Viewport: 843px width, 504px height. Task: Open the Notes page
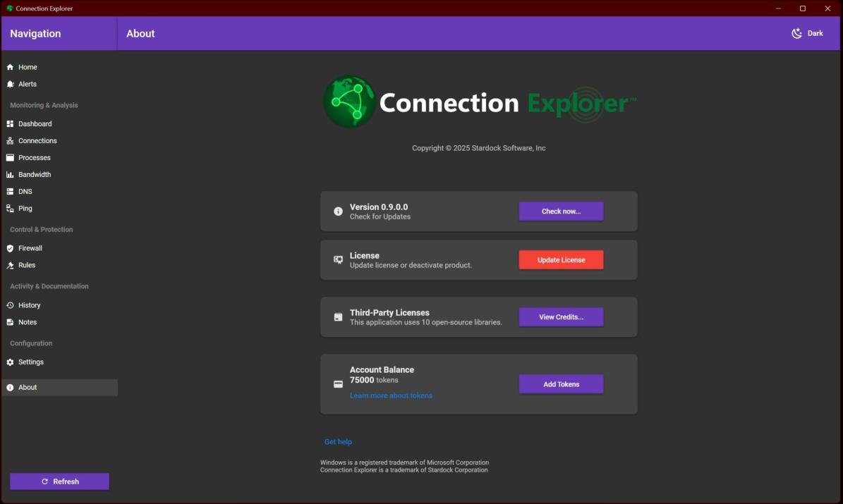tap(28, 322)
